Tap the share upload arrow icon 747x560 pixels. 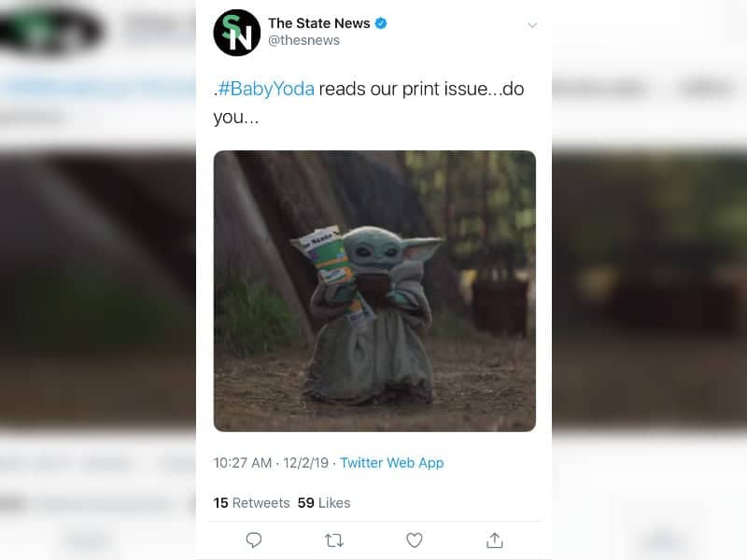pyautogui.click(x=495, y=540)
